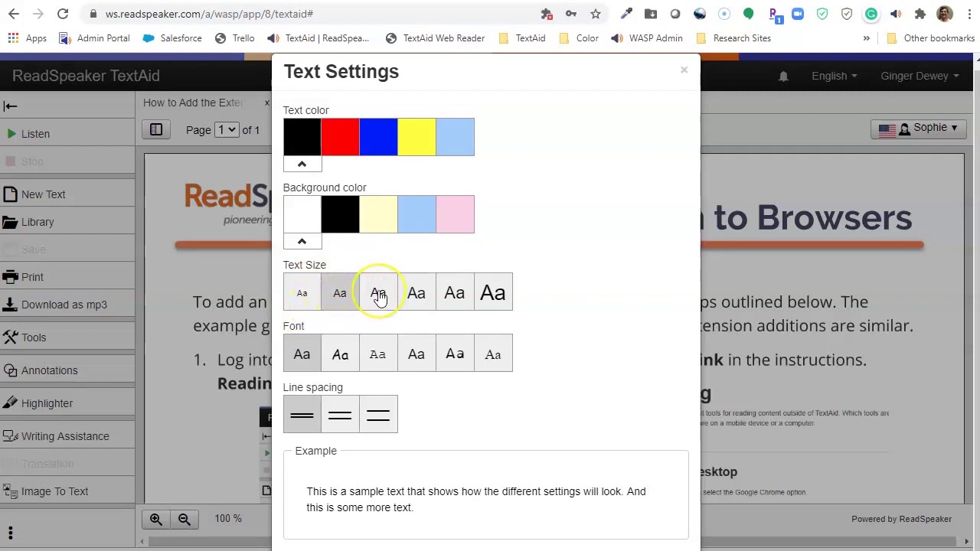
Task: Select the red text color swatch
Action: (x=341, y=137)
